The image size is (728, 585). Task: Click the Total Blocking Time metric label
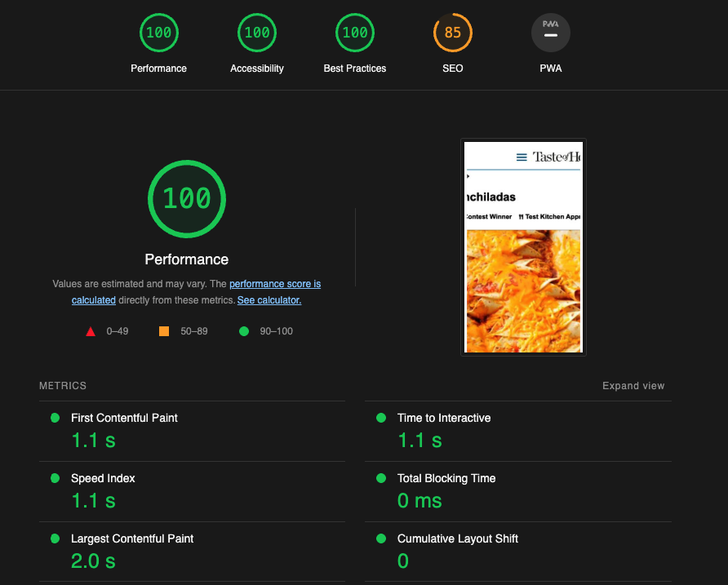pyautogui.click(x=446, y=478)
